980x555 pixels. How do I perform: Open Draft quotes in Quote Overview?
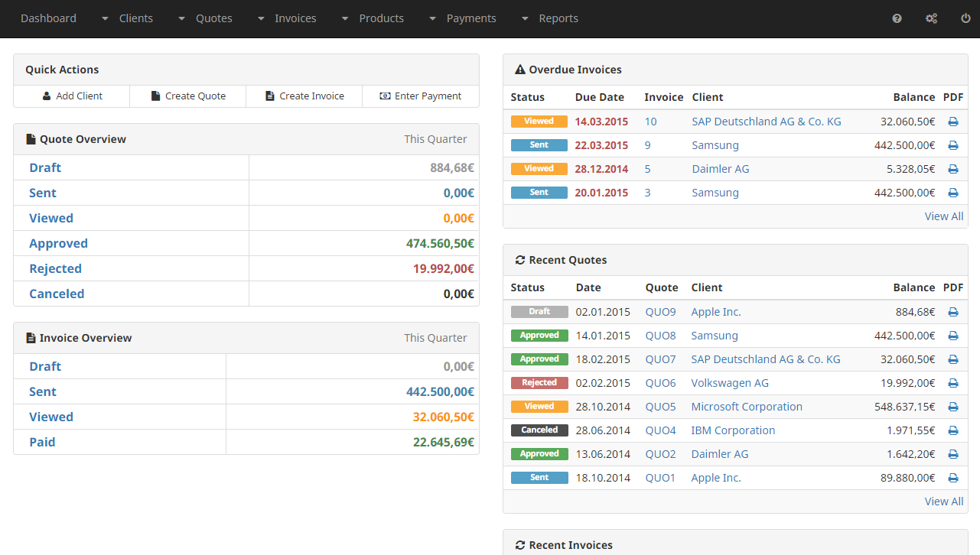pyautogui.click(x=45, y=168)
